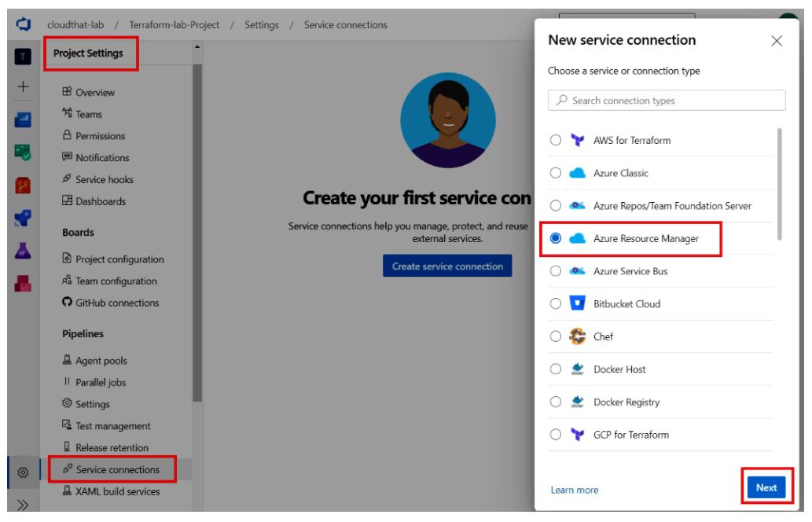Click the Release retention icon
The height and width of the screenshot is (522, 812).
point(67,447)
